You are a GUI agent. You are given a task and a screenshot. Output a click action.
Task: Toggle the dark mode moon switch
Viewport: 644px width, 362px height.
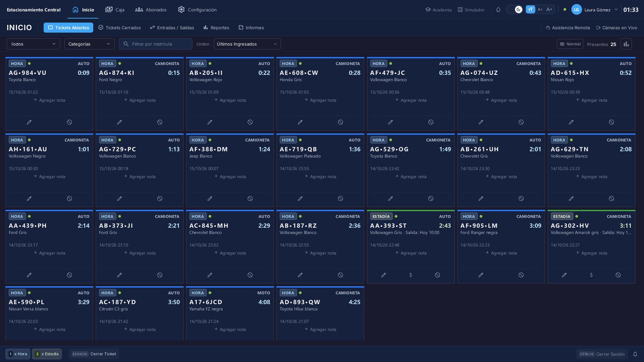[514, 10]
